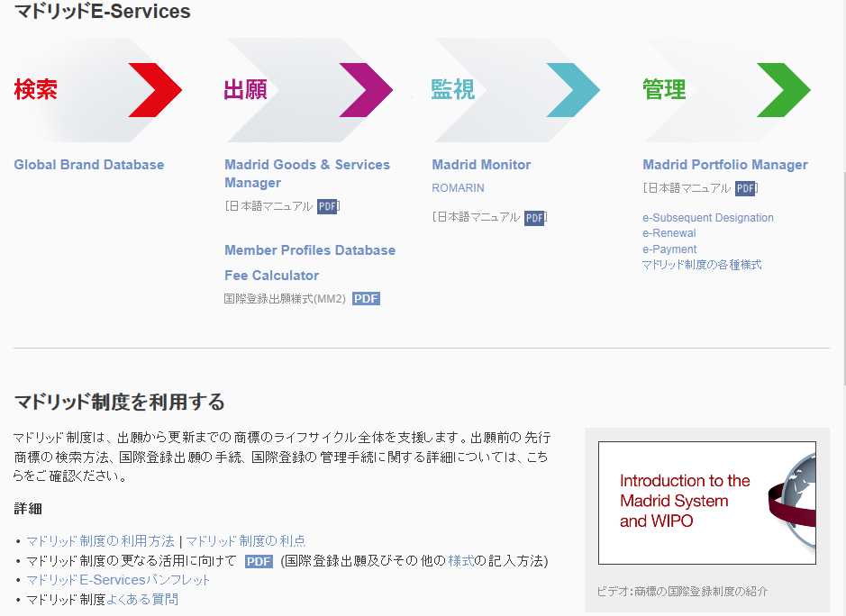Click 日本語マニュアル text under Goods & Services Manager
Image resolution: width=846 pixels, height=616 pixels.
pos(271,206)
